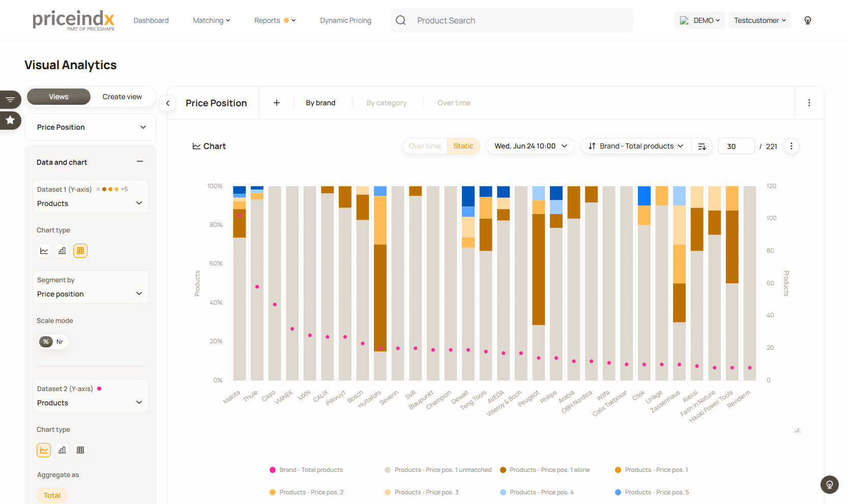Viewport: 849px width, 504px height.
Task: Open the filter panel icon on the left edge
Action: point(10,100)
